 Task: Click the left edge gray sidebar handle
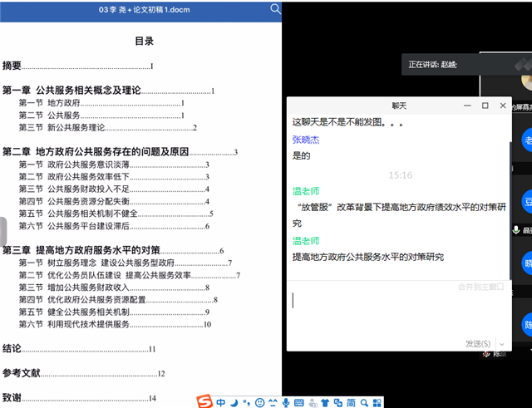coord(3,231)
